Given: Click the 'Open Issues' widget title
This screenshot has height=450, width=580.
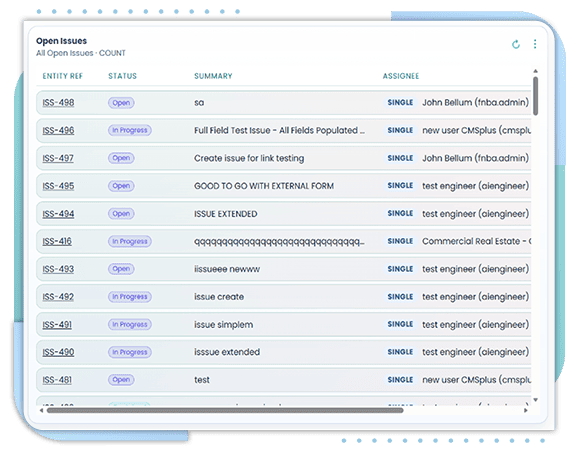Looking at the screenshot, I should tap(61, 41).
